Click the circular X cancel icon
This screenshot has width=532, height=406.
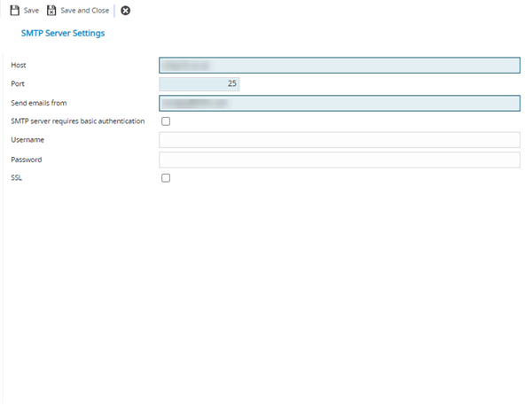point(125,11)
